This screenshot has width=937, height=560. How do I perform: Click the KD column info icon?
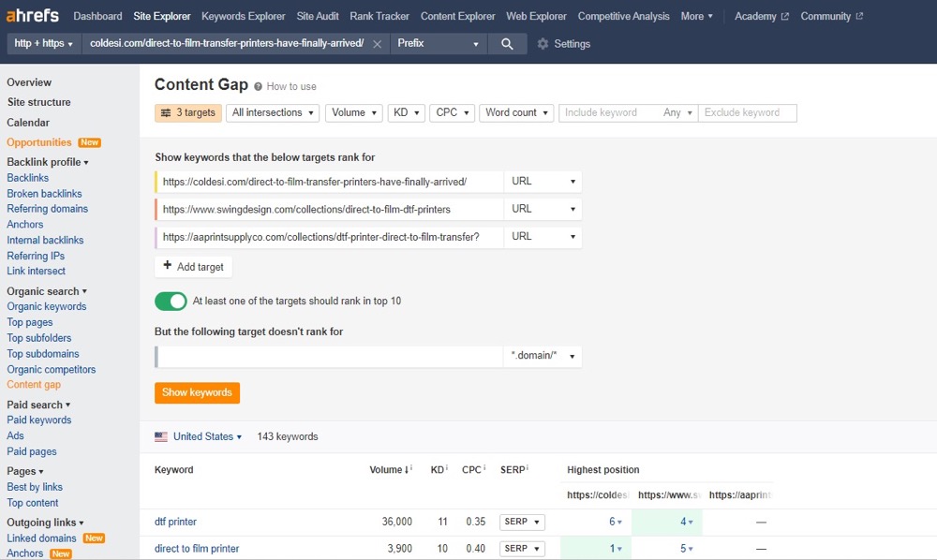coord(447,468)
